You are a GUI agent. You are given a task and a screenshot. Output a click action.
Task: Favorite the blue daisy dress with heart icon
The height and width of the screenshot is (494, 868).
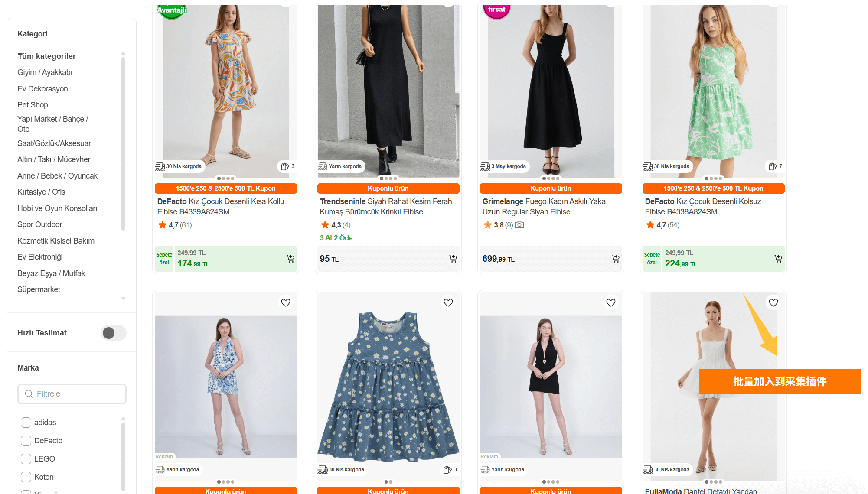pos(448,302)
